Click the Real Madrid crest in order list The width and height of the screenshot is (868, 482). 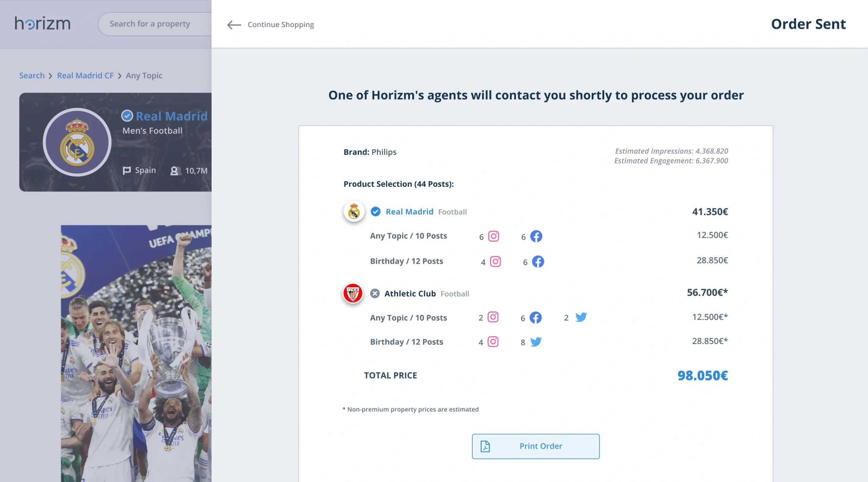354,212
